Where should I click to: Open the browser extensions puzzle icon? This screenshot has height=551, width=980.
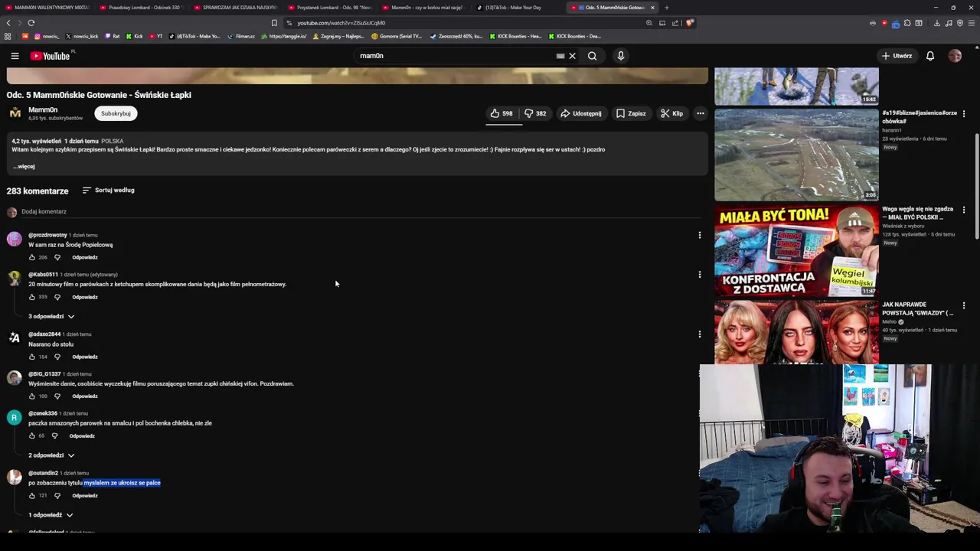(x=907, y=23)
